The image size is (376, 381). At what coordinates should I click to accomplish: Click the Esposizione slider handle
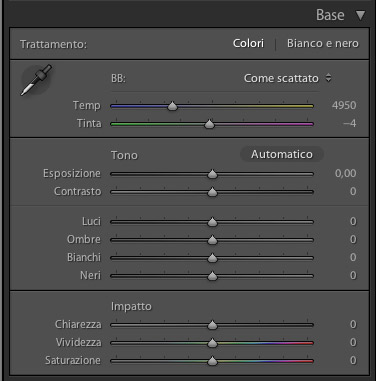click(212, 174)
